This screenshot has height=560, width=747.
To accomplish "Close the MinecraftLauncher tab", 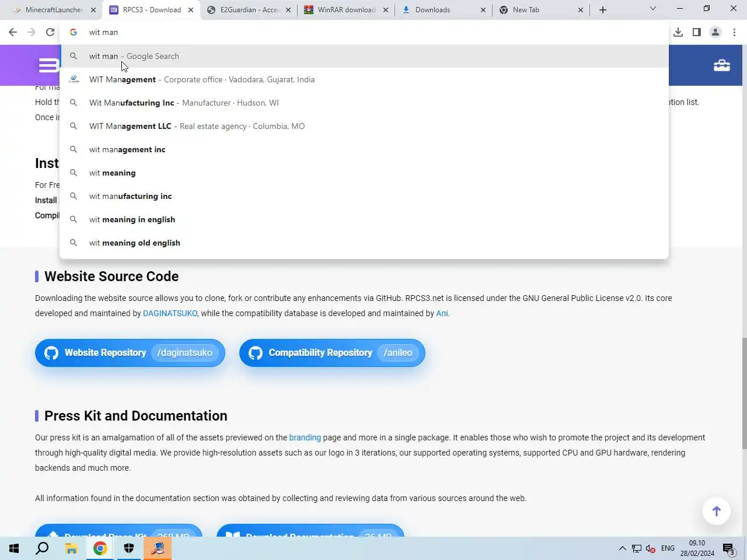I will coord(93,10).
